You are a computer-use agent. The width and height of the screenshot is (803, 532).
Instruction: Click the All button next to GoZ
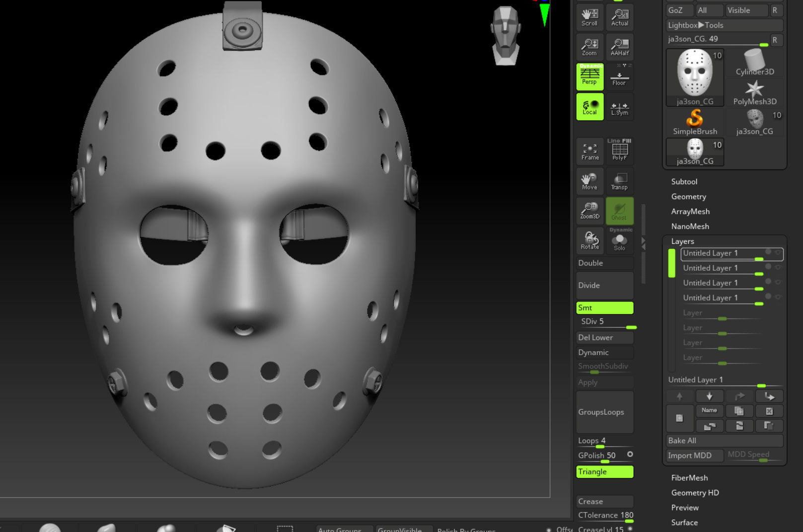tap(709, 10)
